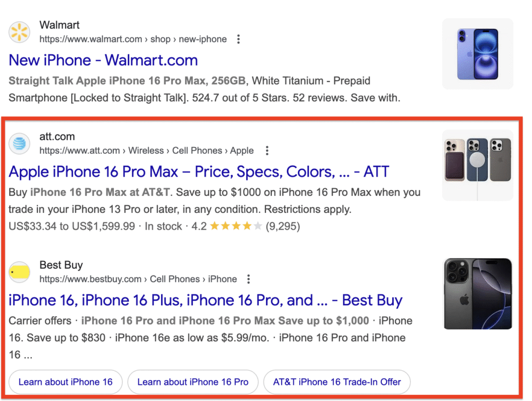Click the "Carrier offers" snippet text

pyautogui.click(x=40, y=321)
